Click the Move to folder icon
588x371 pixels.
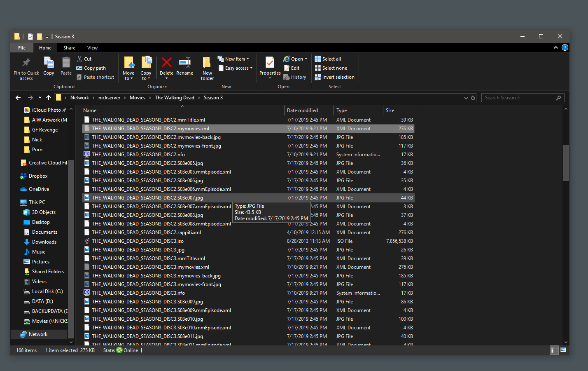(129, 62)
